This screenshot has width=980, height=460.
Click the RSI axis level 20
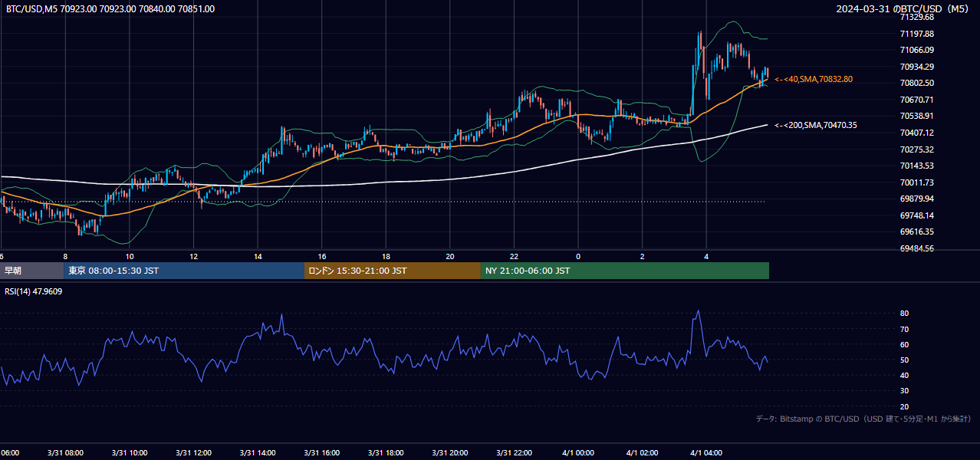click(x=905, y=406)
